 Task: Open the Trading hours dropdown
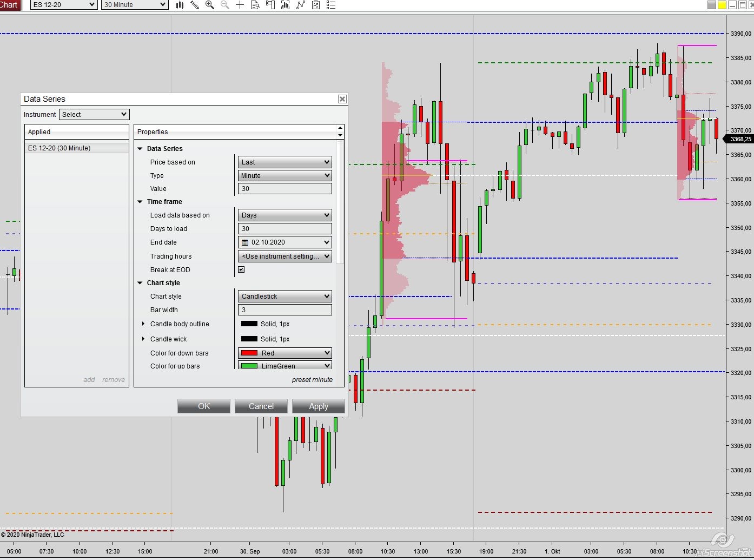click(x=285, y=256)
